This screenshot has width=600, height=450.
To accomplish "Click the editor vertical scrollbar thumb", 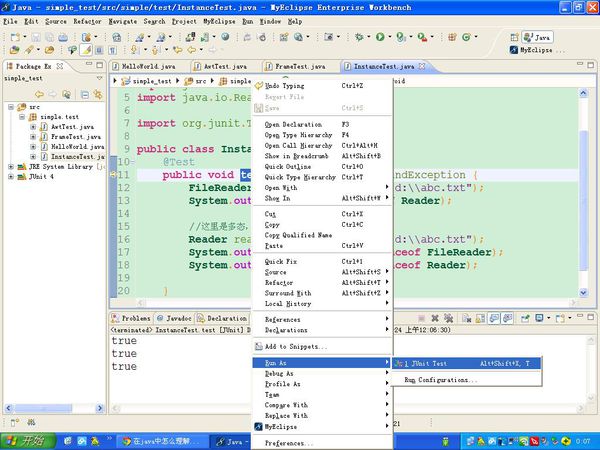I will pos(583,200).
